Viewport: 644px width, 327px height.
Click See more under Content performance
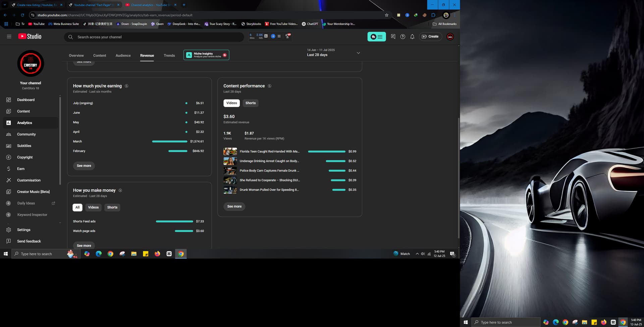coord(234,206)
